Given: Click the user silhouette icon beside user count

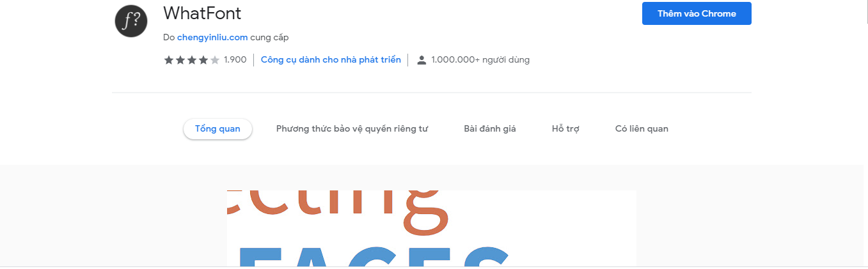Looking at the screenshot, I should (422, 60).
